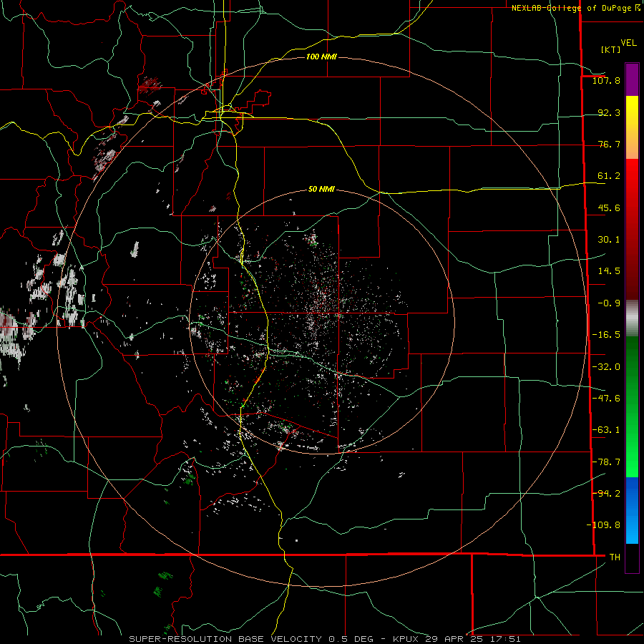Screen dimensions: 644x644
Task: Click the 50 NMI range ring label
Action: (x=321, y=190)
